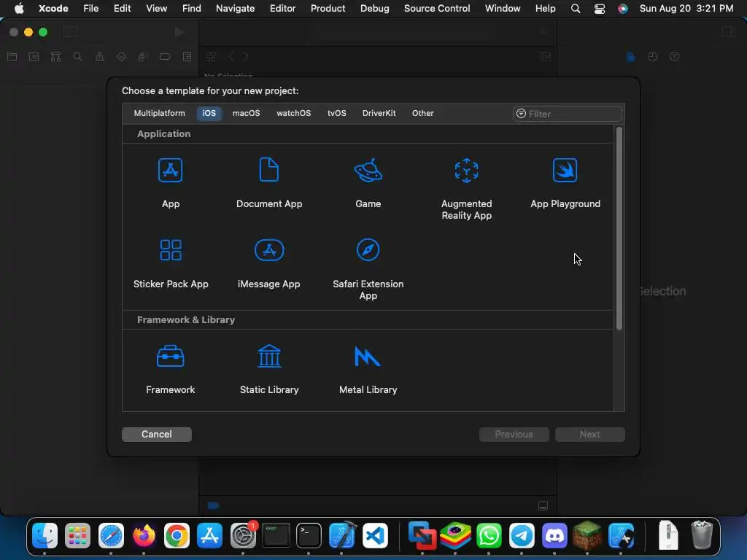This screenshot has width=747, height=560.
Task: Open Minecraft from the Dock
Action: tap(587, 536)
